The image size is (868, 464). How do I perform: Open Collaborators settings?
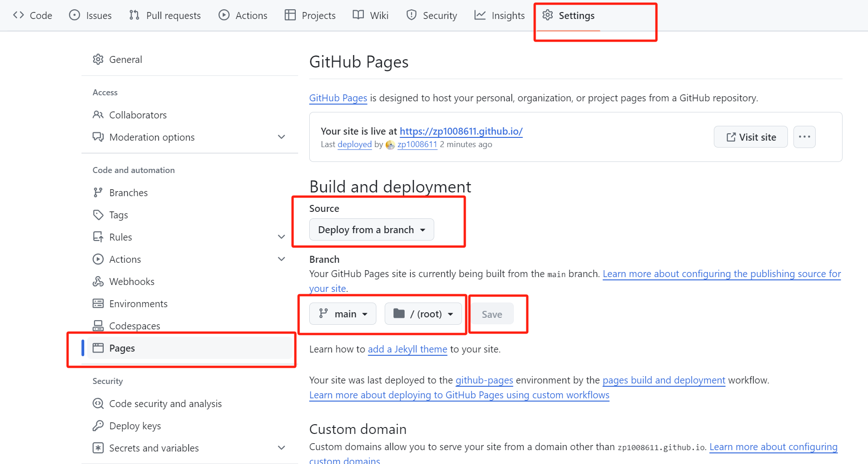click(190, 115)
